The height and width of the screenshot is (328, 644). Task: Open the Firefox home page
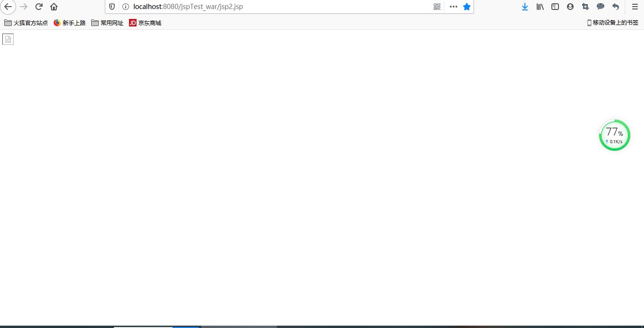coord(54,7)
